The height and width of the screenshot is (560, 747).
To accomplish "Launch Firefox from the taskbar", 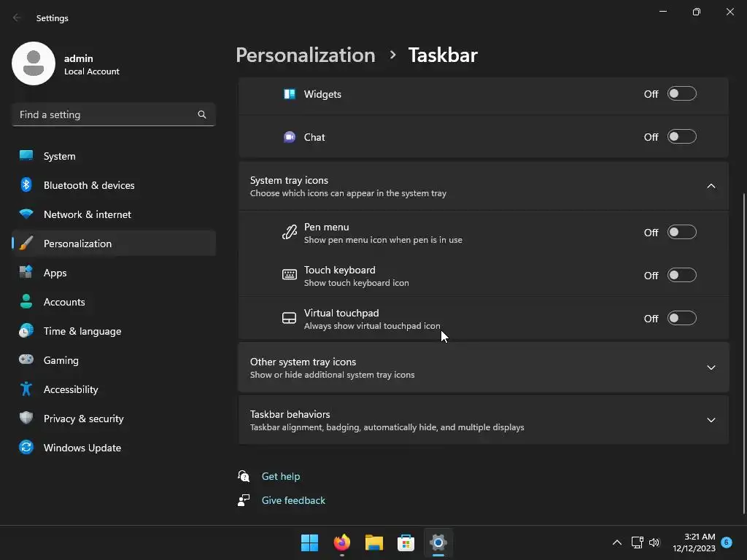I will (x=341, y=542).
